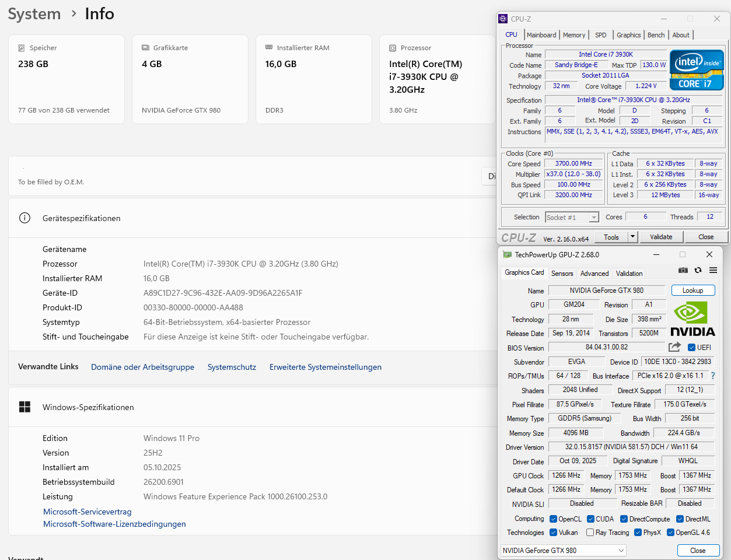
Task: Toggle DirectML checkbox
Action: [680, 519]
